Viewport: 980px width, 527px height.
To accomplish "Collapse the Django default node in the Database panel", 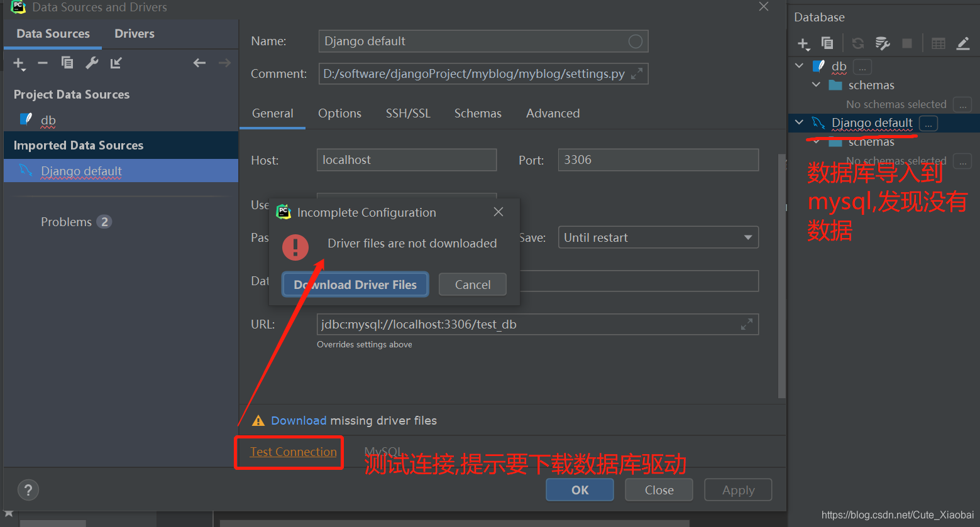I will [800, 122].
